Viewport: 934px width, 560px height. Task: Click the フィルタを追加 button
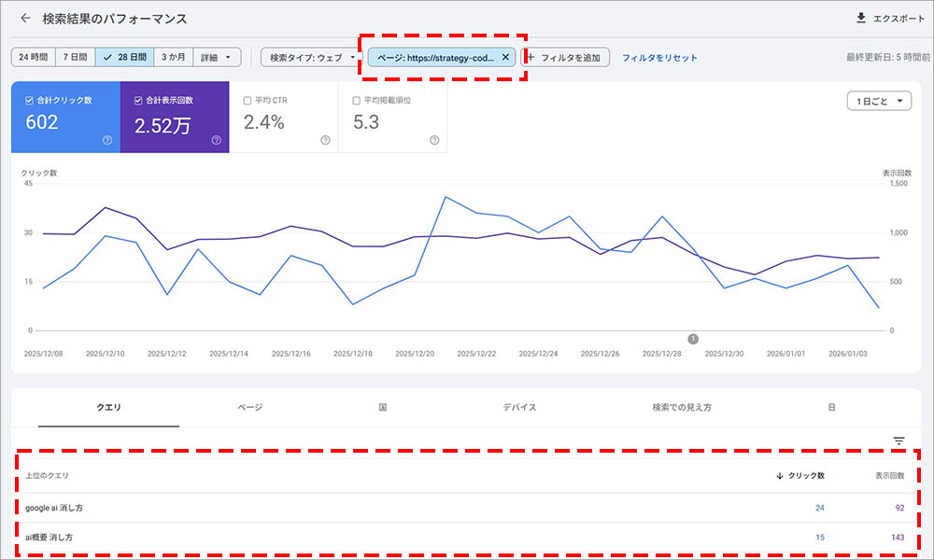click(568, 57)
